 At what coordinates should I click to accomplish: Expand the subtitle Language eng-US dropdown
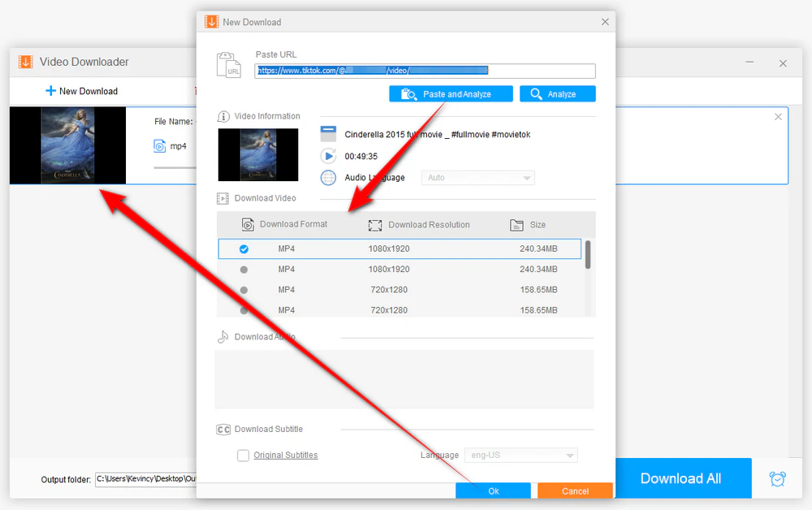pos(521,455)
